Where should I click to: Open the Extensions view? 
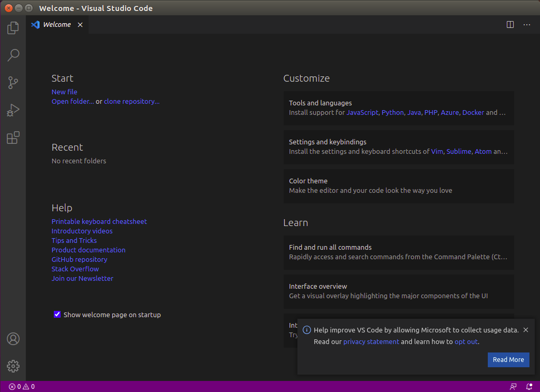coord(13,138)
